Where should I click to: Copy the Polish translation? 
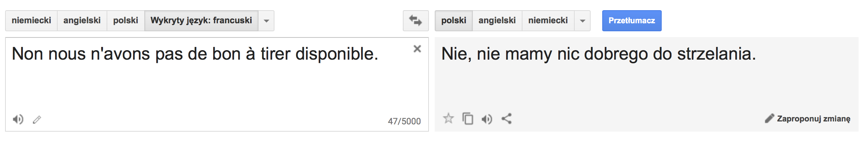pos(468,119)
